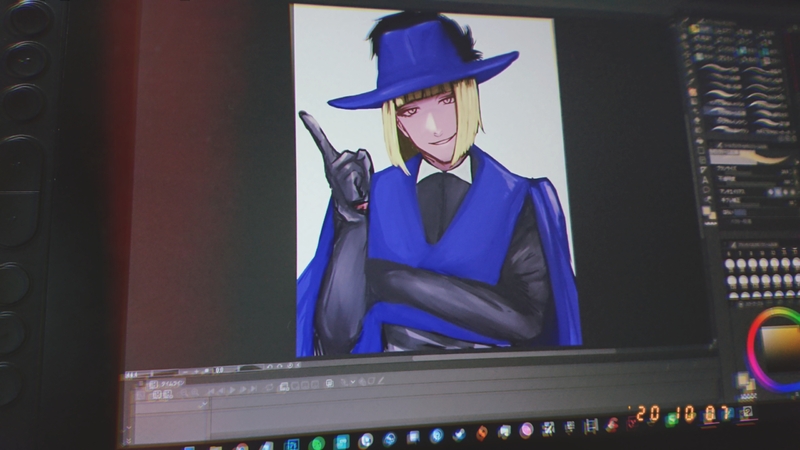The width and height of the screenshot is (800, 450).
Task: Click the canvas rotation angle field 0.0
Action: (x=219, y=370)
